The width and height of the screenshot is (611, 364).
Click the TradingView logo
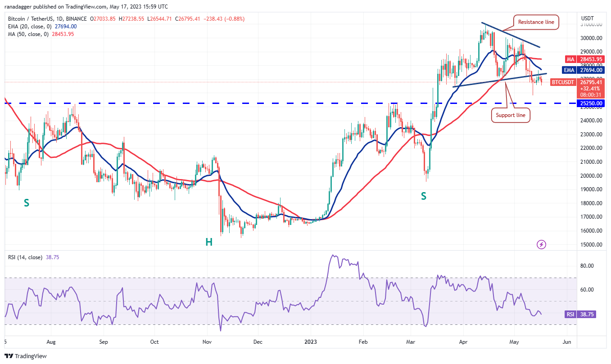click(x=25, y=355)
